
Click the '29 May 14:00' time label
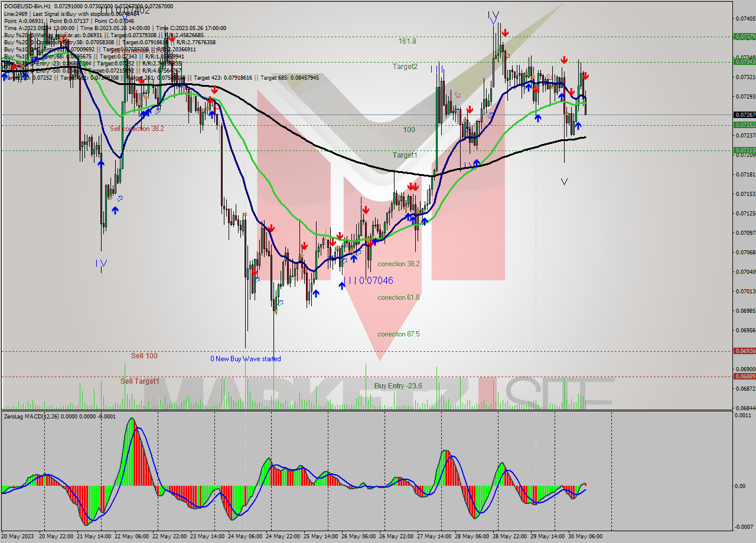coord(547,537)
